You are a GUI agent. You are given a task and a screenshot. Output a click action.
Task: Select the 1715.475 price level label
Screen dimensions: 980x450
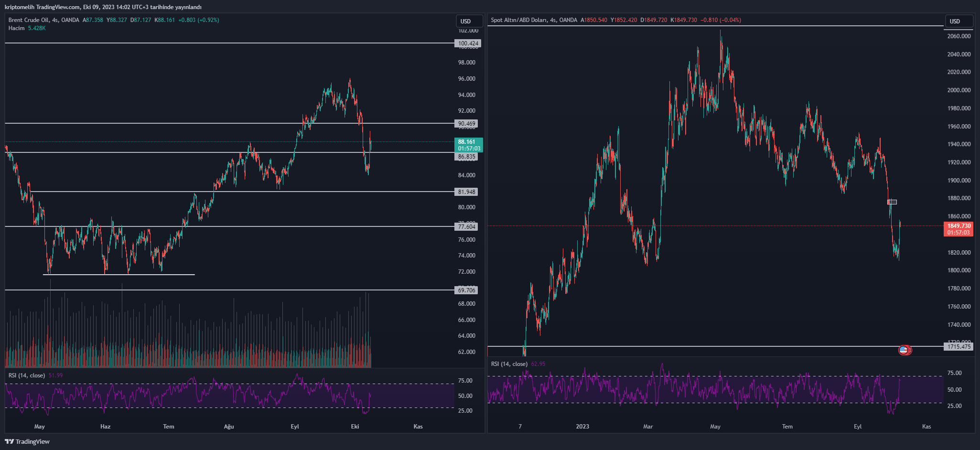[958, 347]
